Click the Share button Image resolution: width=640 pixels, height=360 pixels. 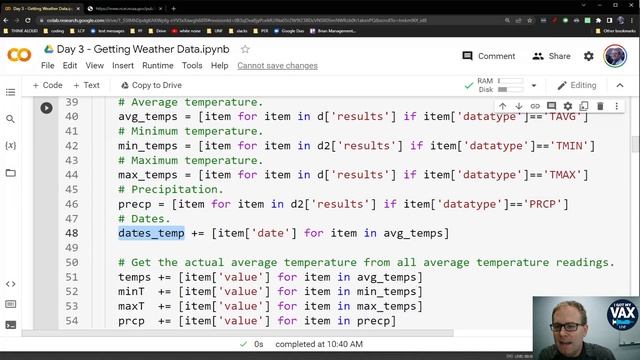[x=551, y=56]
